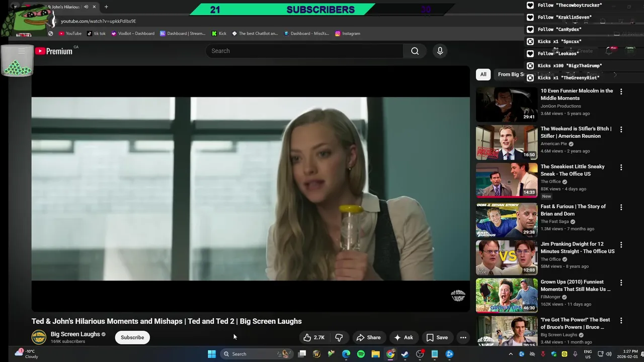Open the Instagram bookmark
Image resolution: width=644 pixels, height=362 pixels.
pos(348,33)
